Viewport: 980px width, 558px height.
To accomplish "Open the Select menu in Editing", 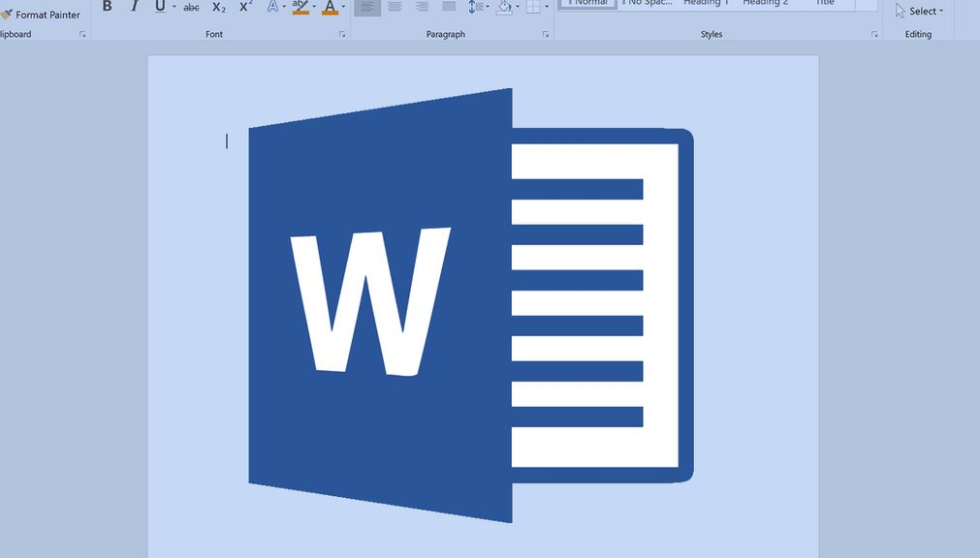I will (919, 11).
